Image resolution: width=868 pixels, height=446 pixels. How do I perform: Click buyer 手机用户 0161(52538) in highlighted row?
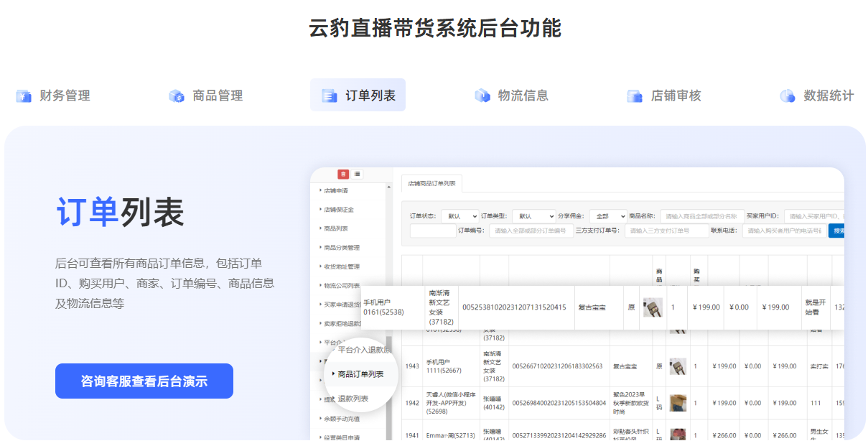(x=383, y=307)
